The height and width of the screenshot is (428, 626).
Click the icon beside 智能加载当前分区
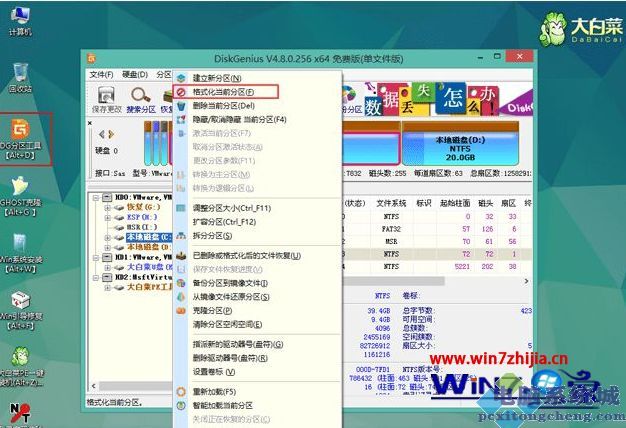181,405
